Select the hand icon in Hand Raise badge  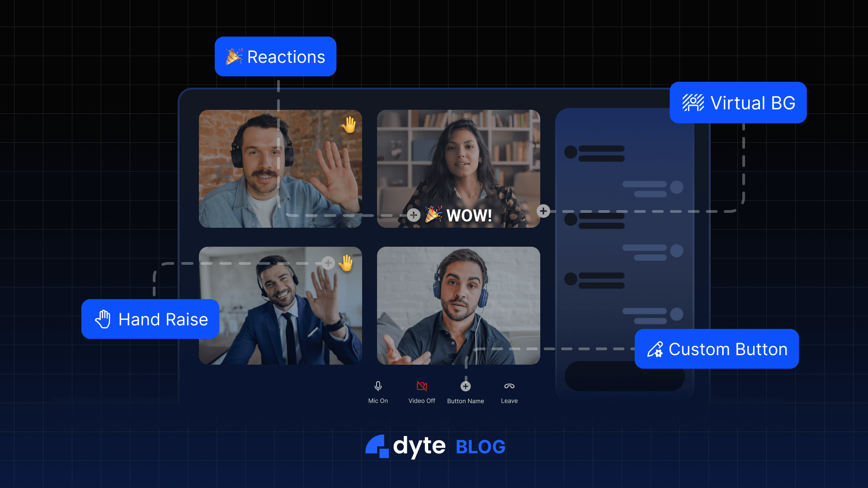[103, 319]
